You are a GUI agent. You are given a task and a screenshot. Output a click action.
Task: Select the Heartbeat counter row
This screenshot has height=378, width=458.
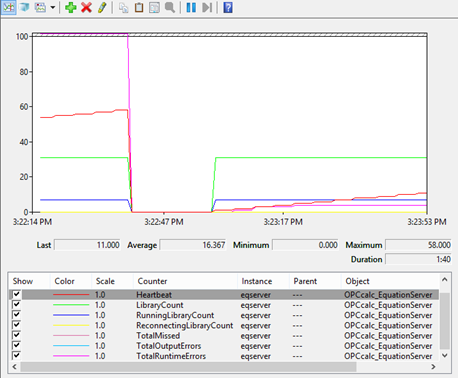(x=224, y=295)
